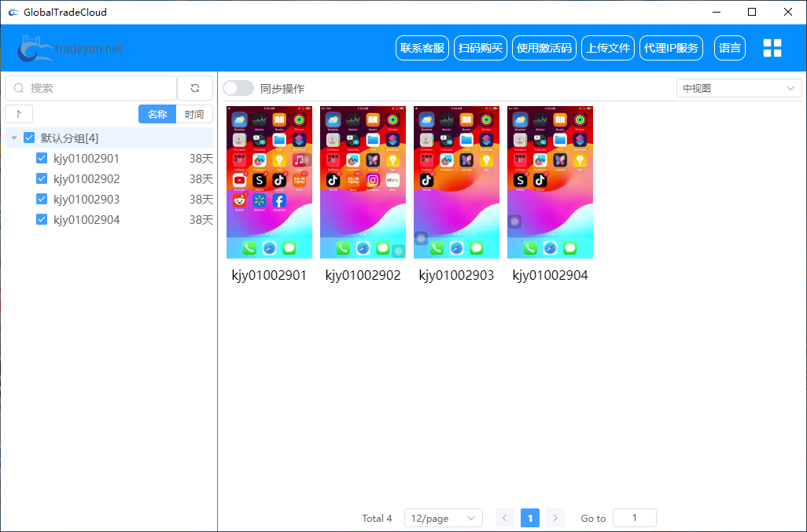Switch sorting to the 时间 tab

(x=194, y=114)
